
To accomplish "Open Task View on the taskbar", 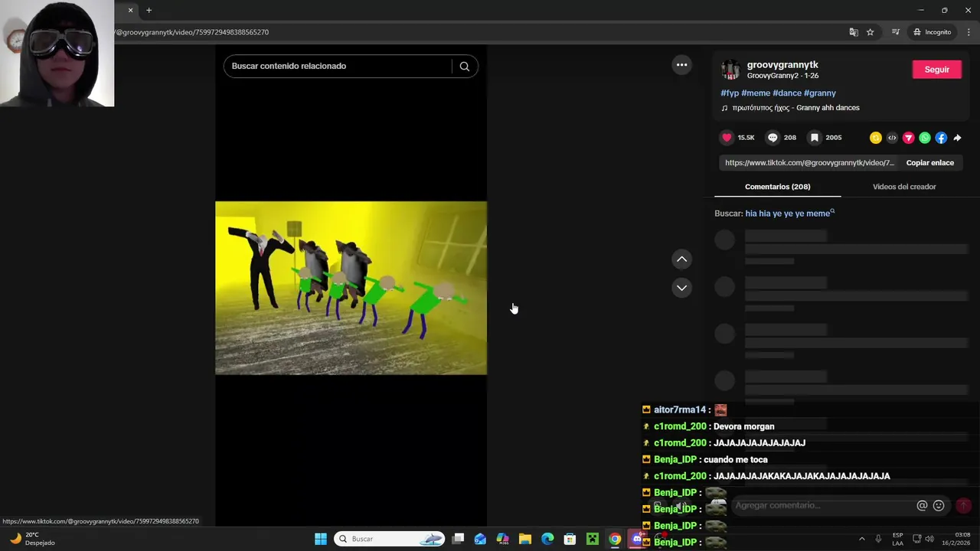I will point(458,539).
